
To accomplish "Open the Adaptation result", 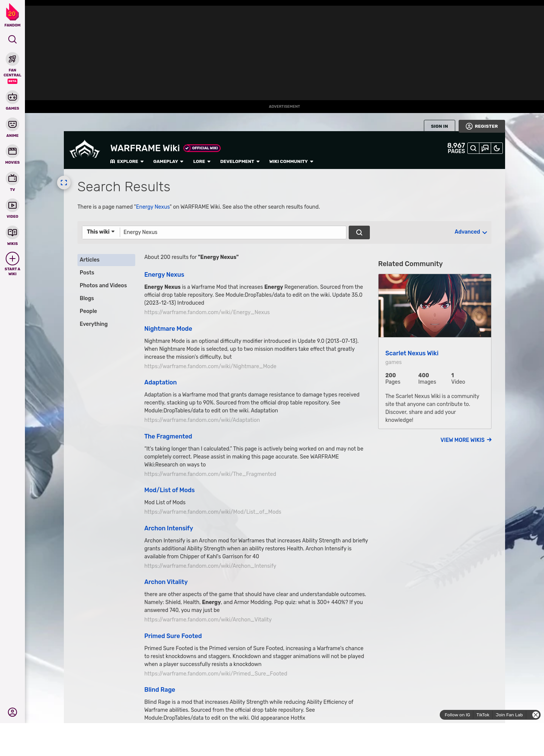I will point(161,383).
